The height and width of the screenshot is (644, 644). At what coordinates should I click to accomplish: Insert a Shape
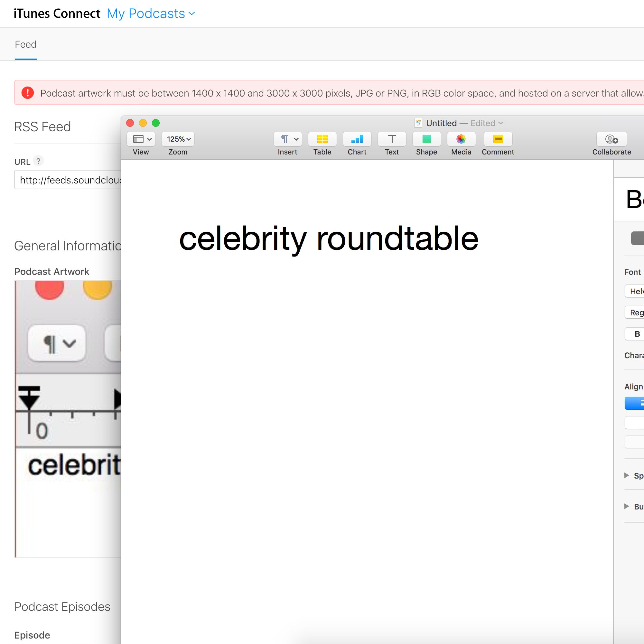click(x=426, y=139)
